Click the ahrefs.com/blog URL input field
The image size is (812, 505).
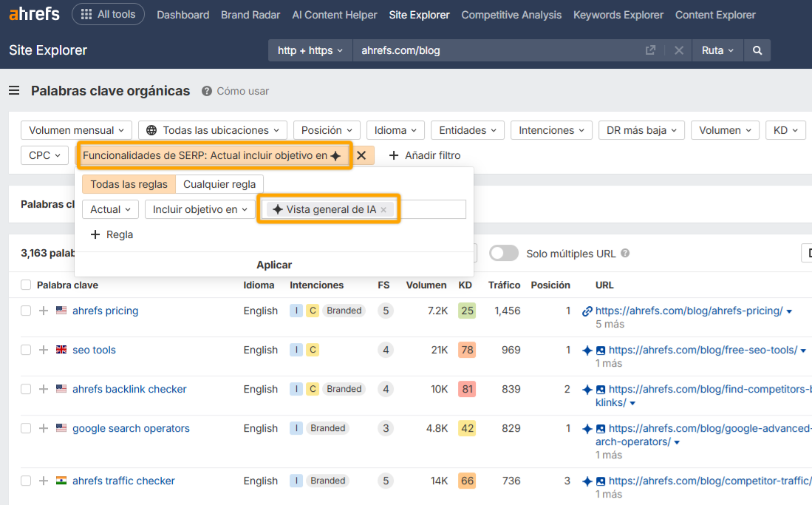497,50
